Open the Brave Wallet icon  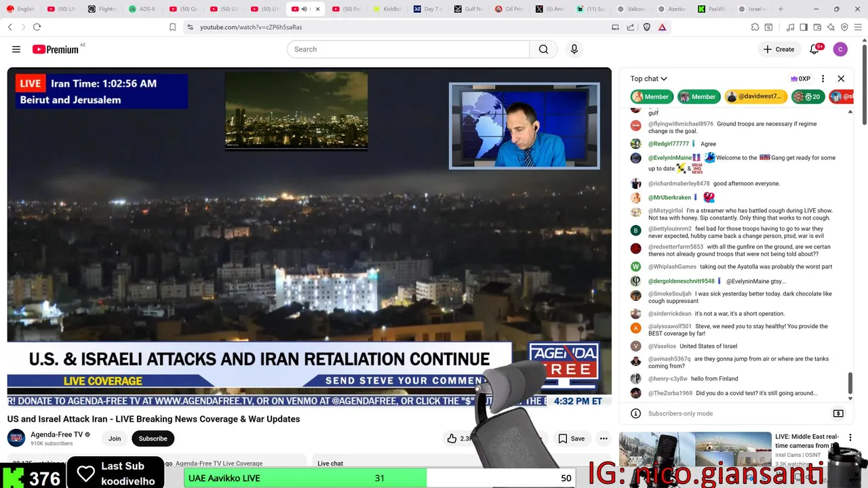(817, 27)
